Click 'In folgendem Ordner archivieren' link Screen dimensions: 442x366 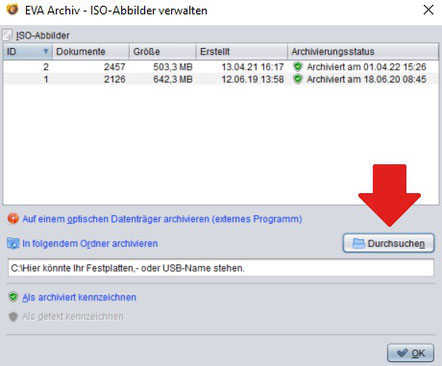click(90, 243)
